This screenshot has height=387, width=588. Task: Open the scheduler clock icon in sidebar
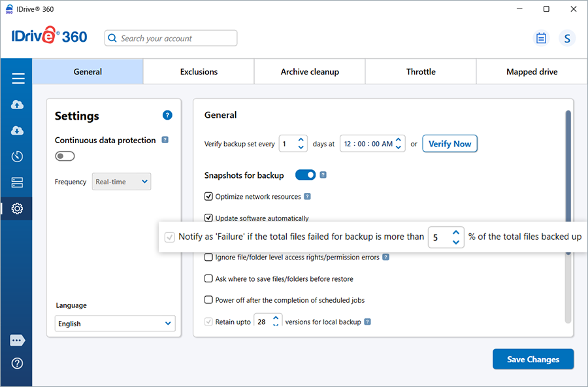[18, 156]
